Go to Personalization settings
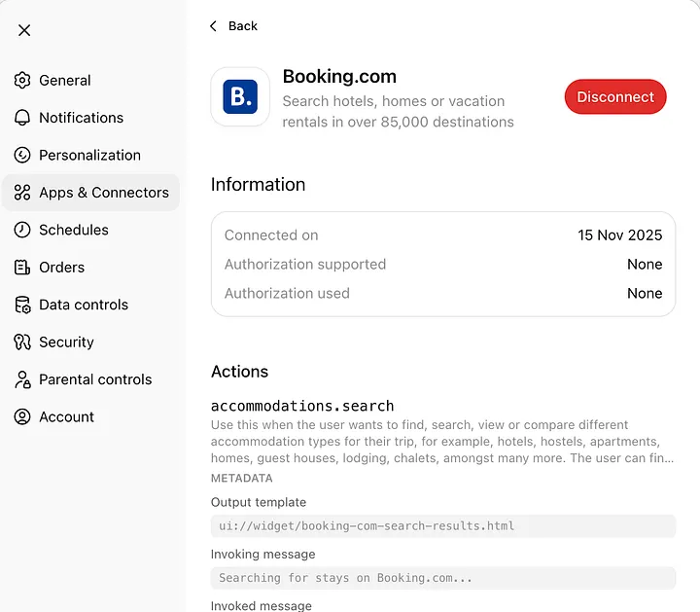700x612 pixels. tap(90, 155)
